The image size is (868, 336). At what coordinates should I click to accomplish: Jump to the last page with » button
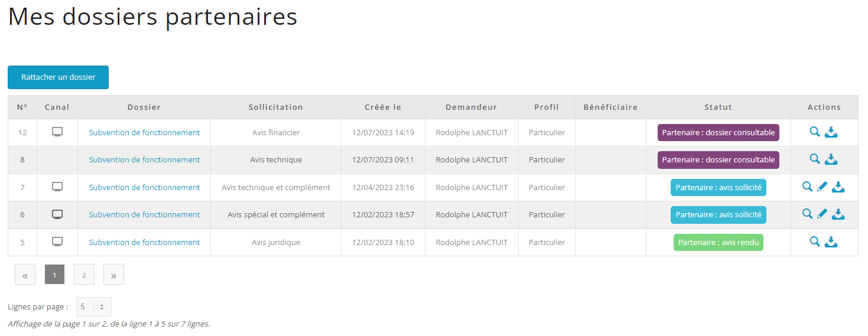pos(113,275)
